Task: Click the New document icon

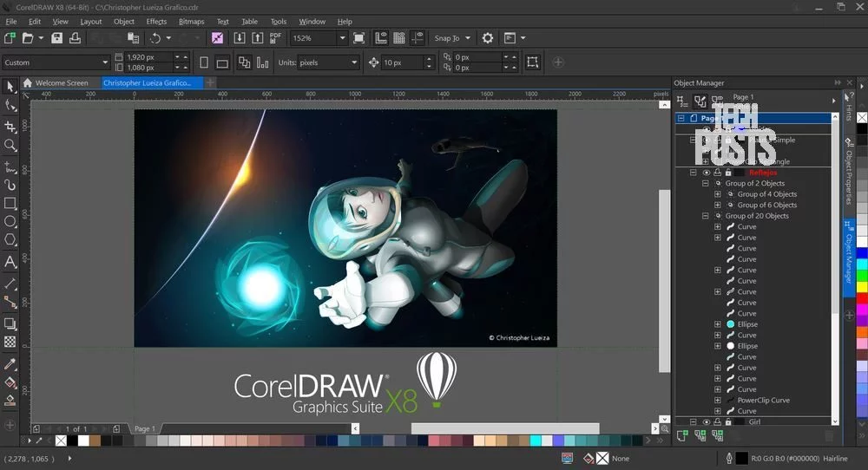Action: pos(10,37)
